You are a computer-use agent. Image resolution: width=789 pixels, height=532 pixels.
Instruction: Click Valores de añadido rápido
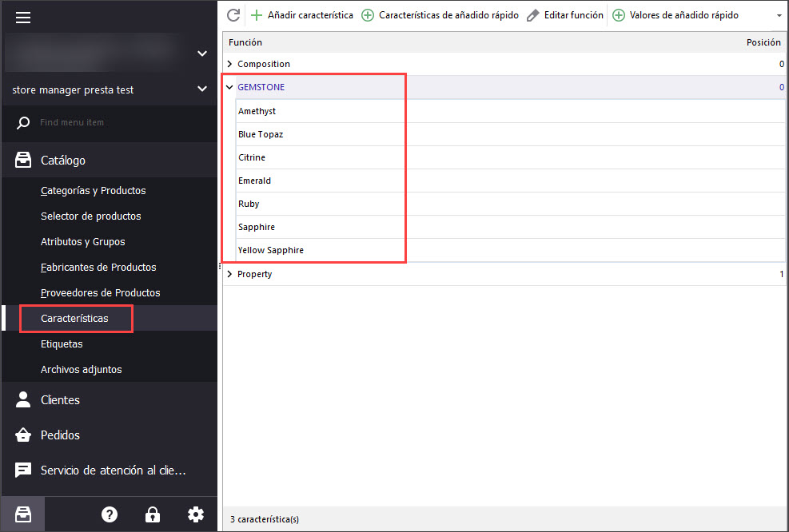click(x=675, y=15)
